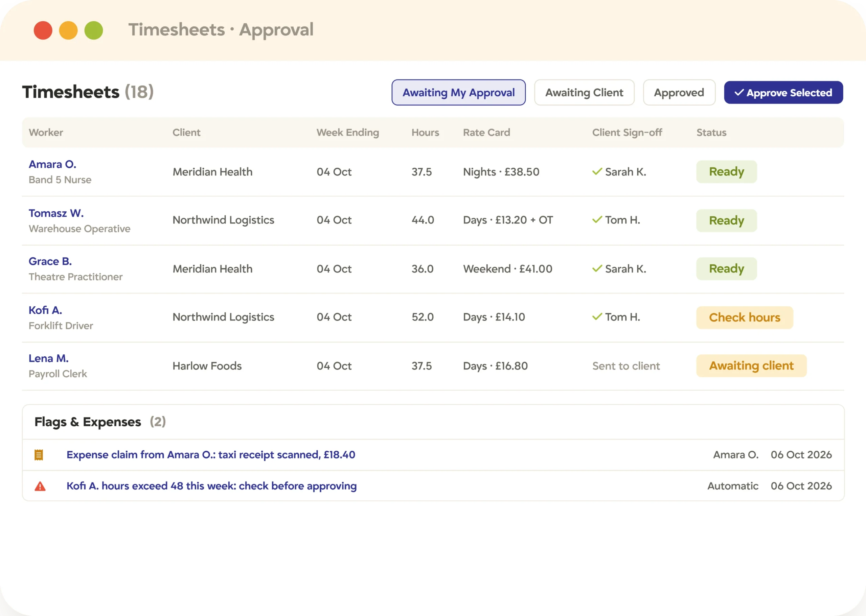Viewport: 866px width, 616px height.
Task: Click the sign-off checkmark in Tomasz W.'s row
Action: 597,220
